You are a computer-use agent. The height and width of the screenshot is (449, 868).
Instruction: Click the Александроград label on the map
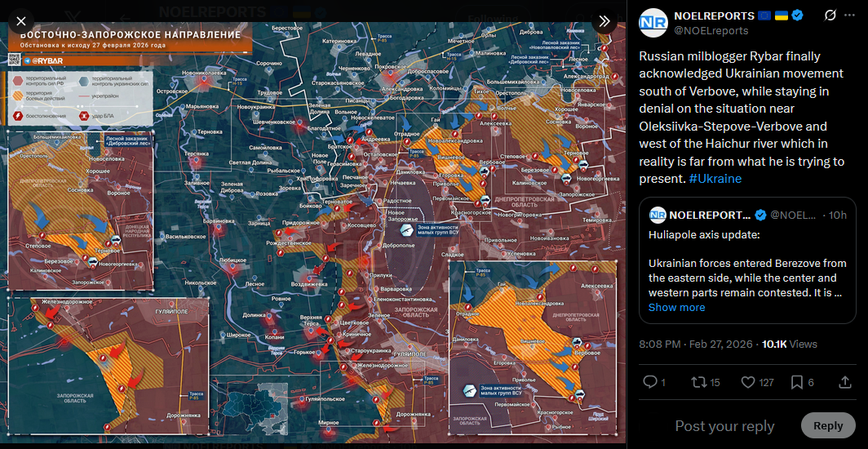(585, 75)
